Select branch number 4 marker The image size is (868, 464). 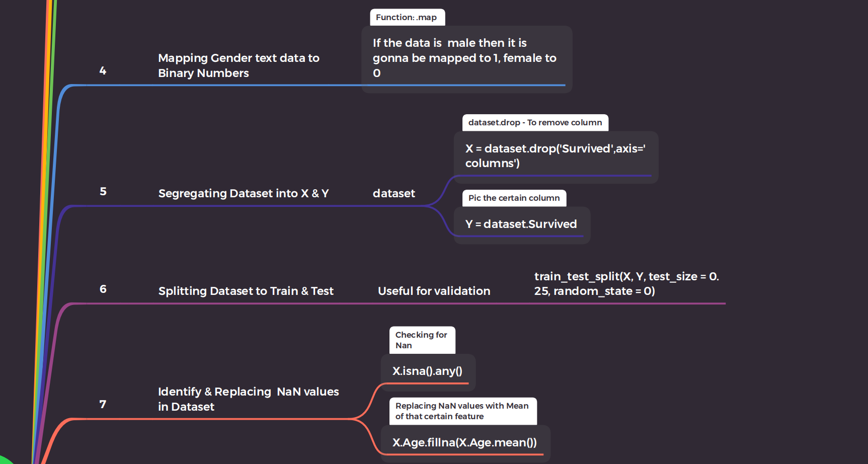point(103,70)
